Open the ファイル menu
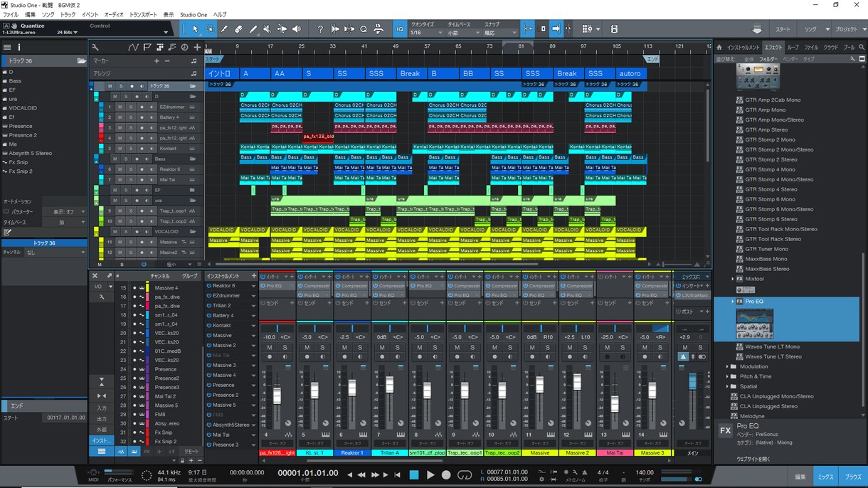 tap(11, 14)
